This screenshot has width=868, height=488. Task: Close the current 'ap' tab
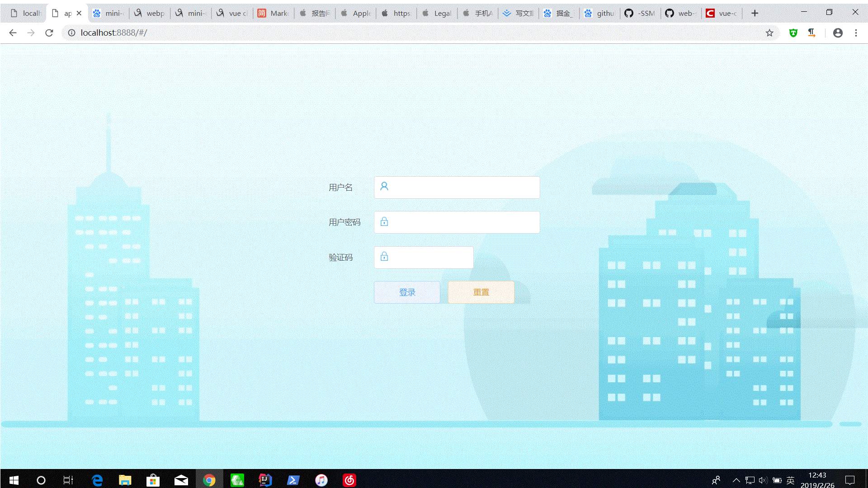[79, 13]
